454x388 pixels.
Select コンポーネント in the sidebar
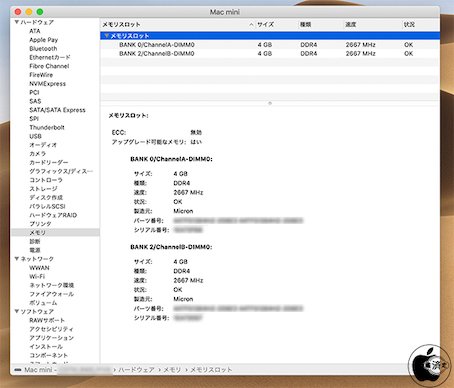coord(49,355)
